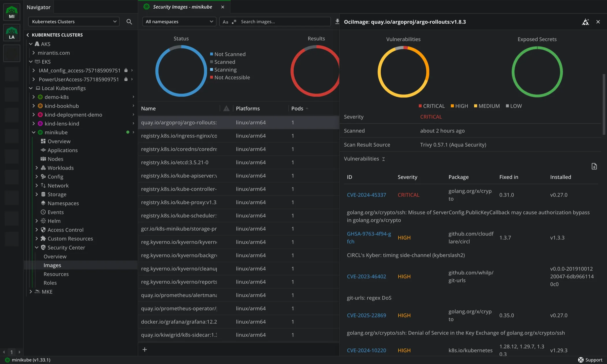Viewport: 607px width, 364px height.
Task: Export vulnerabilities report file icon
Action: [594, 166]
